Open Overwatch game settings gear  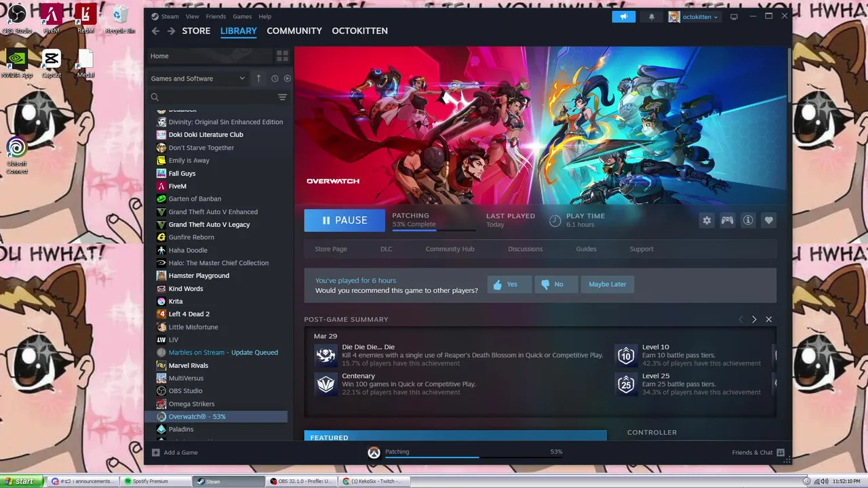pyautogui.click(x=707, y=220)
